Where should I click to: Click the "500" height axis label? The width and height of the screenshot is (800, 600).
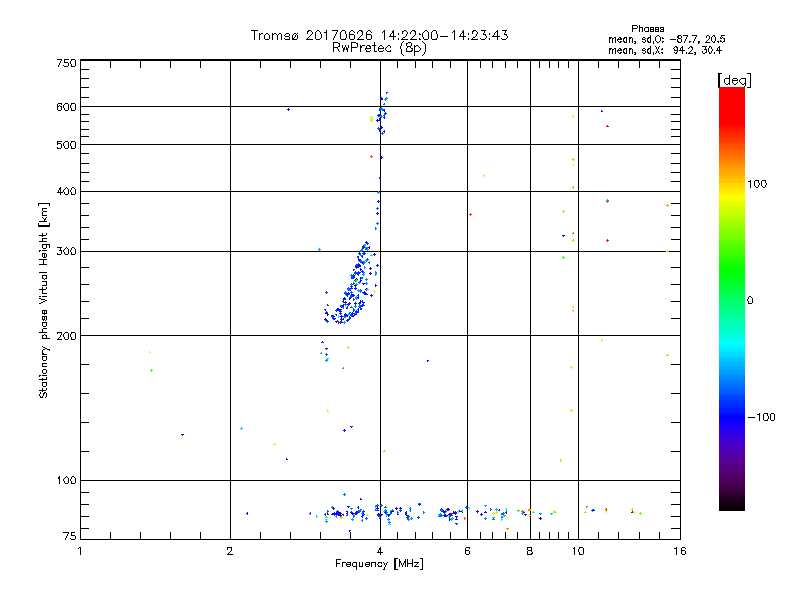[x=66, y=145]
